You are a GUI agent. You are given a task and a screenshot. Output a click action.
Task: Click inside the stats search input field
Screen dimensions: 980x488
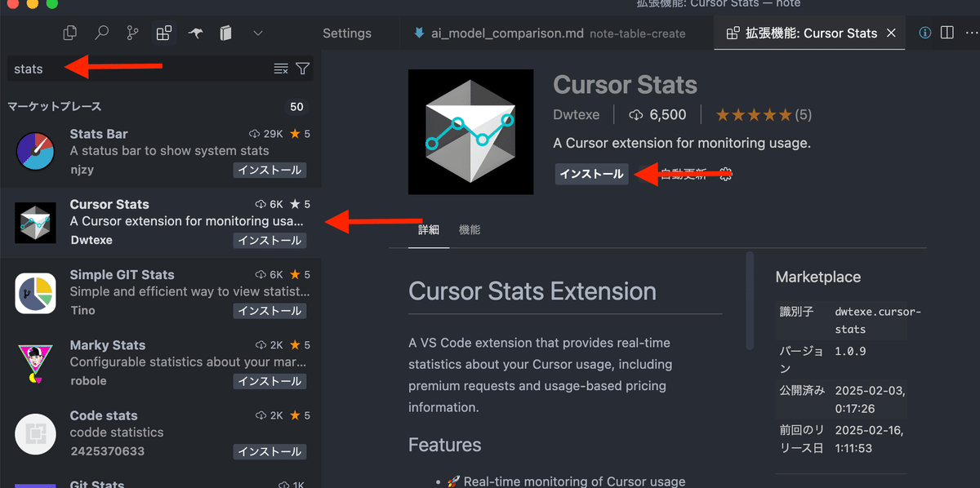pyautogui.click(x=122, y=69)
